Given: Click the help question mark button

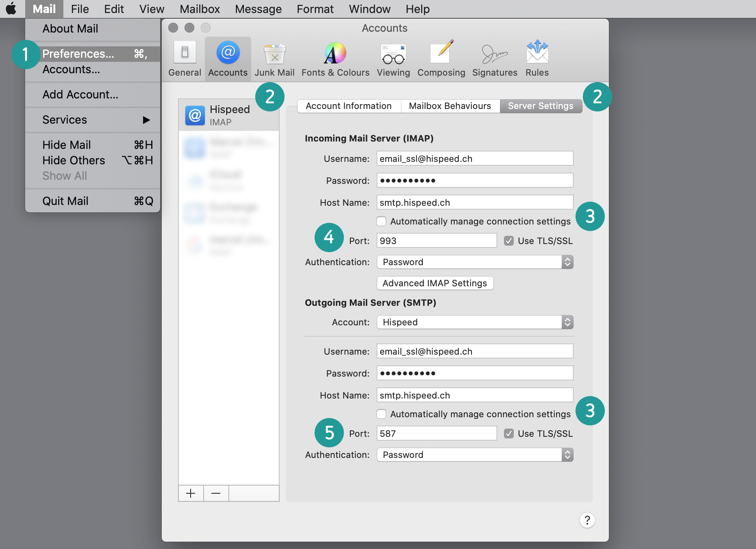Looking at the screenshot, I should click(587, 520).
